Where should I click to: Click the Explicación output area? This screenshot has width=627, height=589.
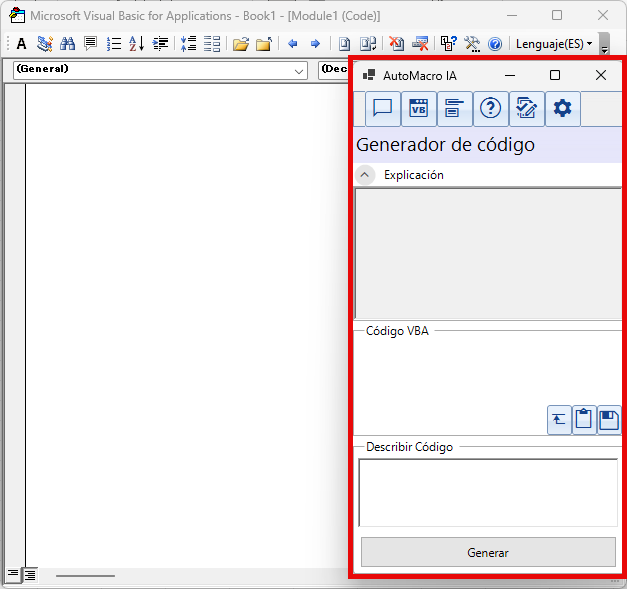point(488,254)
